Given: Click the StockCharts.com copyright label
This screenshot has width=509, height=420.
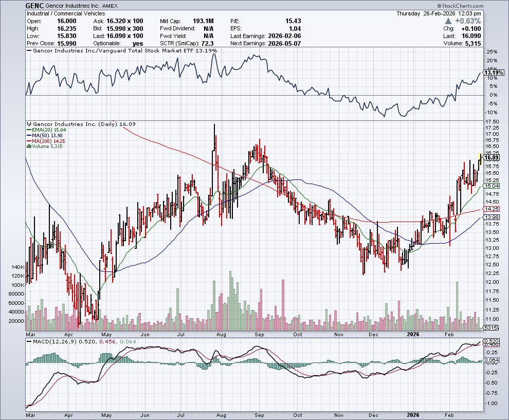Looking at the screenshot, I should [x=460, y=6].
